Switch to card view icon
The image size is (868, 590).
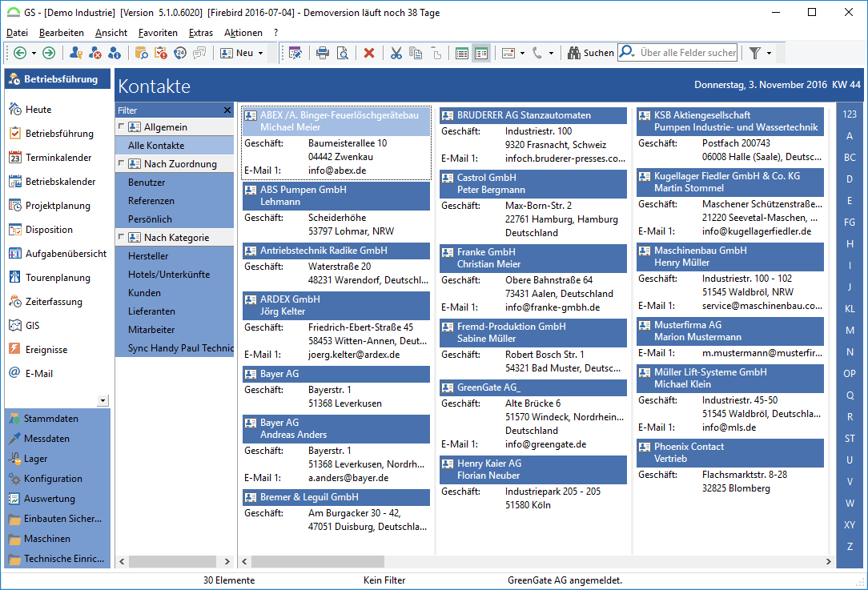[481, 53]
